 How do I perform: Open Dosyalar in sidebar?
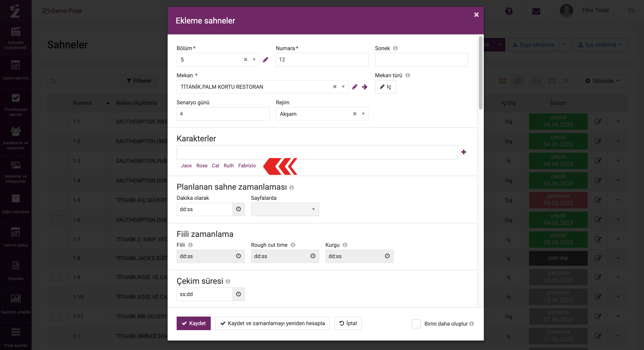click(16, 273)
